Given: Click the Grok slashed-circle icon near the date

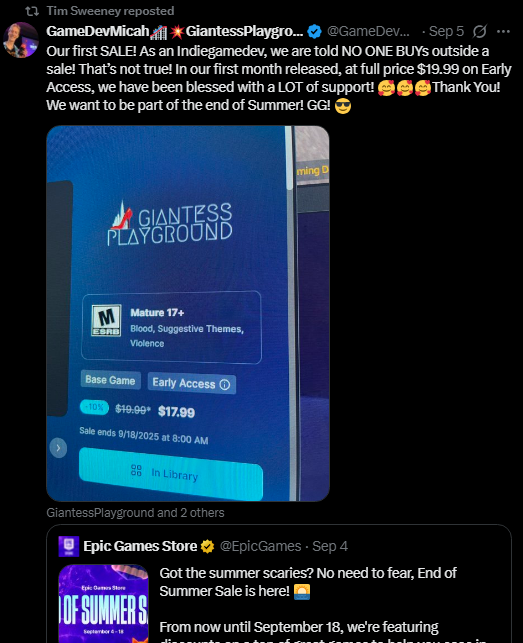Looking at the screenshot, I should (x=480, y=31).
